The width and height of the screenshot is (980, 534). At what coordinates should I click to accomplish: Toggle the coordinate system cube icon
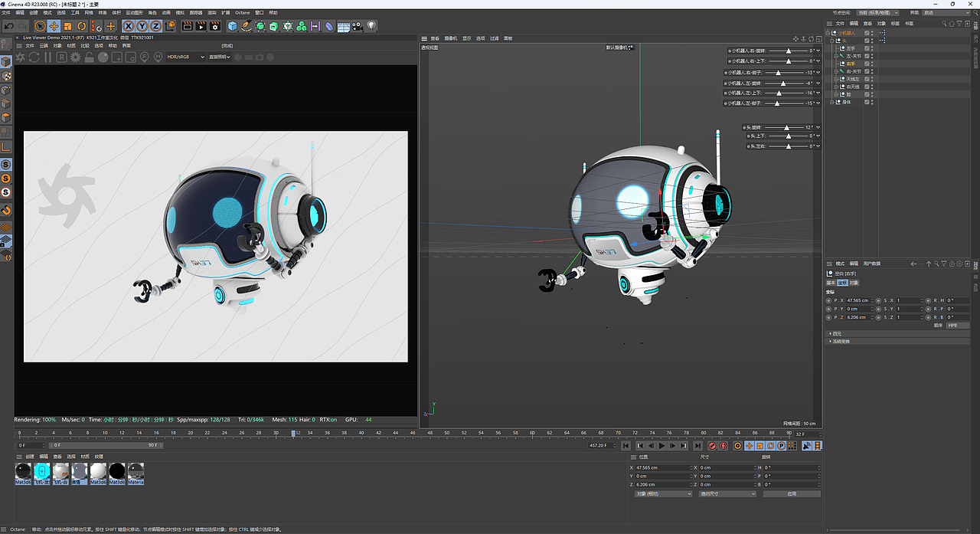pyautogui.click(x=170, y=26)
